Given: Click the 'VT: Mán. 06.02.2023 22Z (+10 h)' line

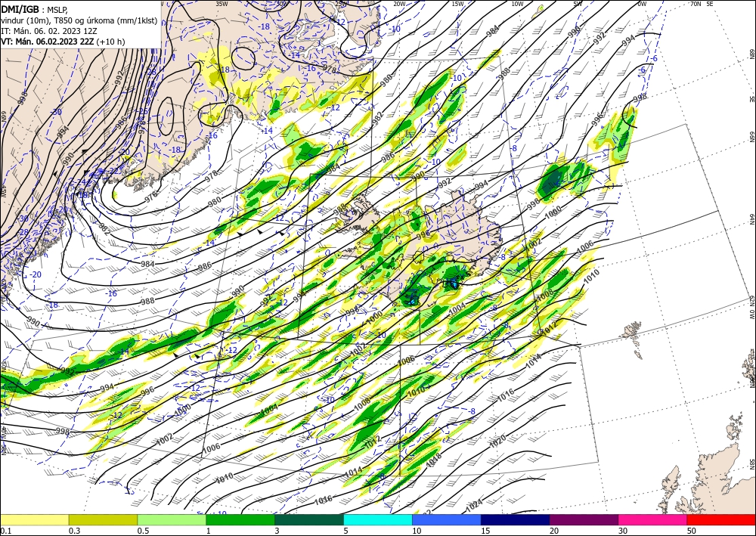Looking at the screenshot, I should click(x=63, y=42).
